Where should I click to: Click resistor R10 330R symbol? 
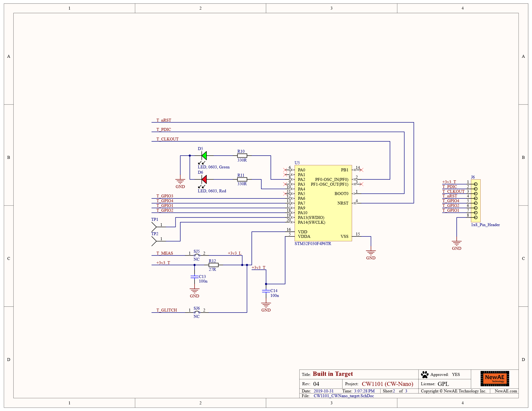pos(242,156)
